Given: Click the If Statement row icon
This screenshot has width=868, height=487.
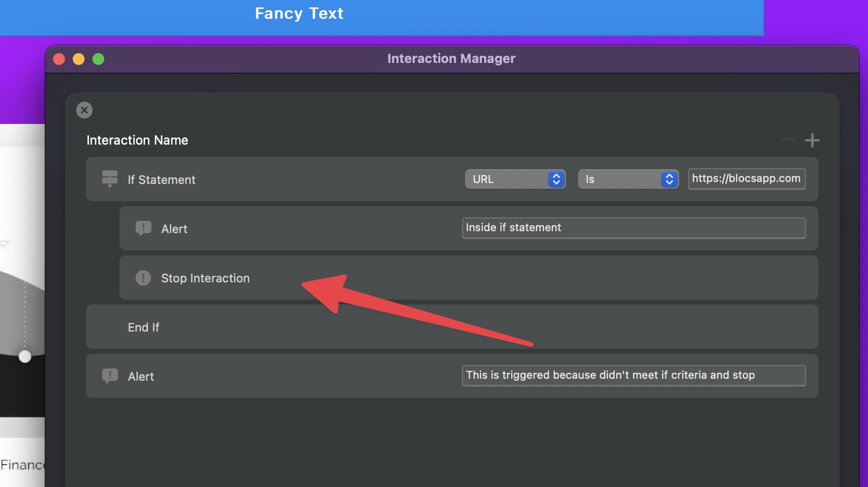Looking at the screenshot, I should click(110, 179).
